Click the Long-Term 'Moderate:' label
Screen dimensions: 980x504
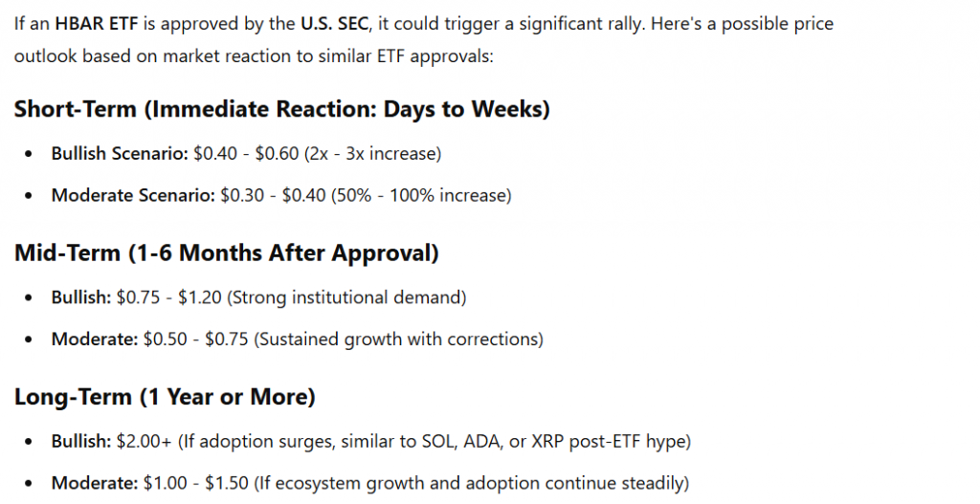click(95, 483)
